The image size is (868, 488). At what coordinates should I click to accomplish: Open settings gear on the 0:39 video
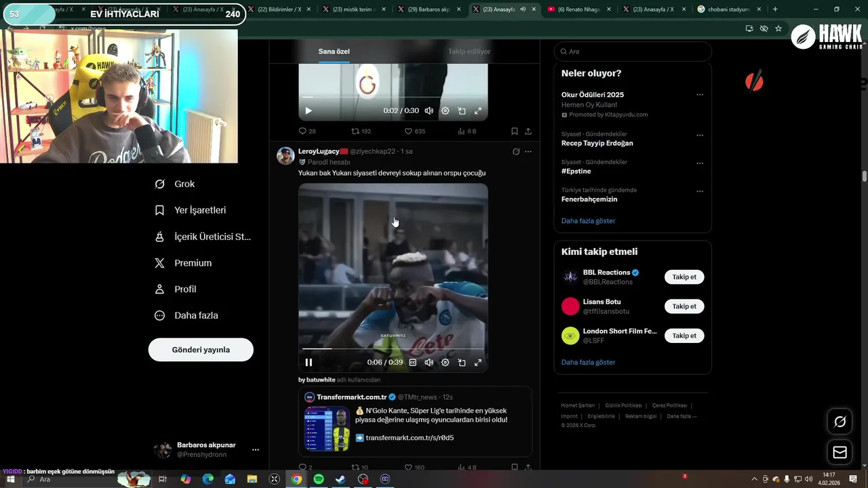[446, 363]
